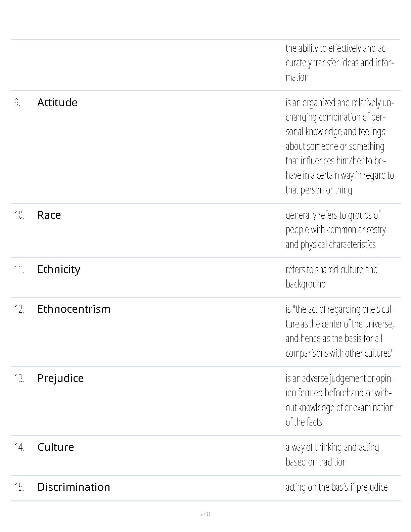411x532 pixels.
Task: Click the "based on tradition" definition
Action: coord(332,454)
